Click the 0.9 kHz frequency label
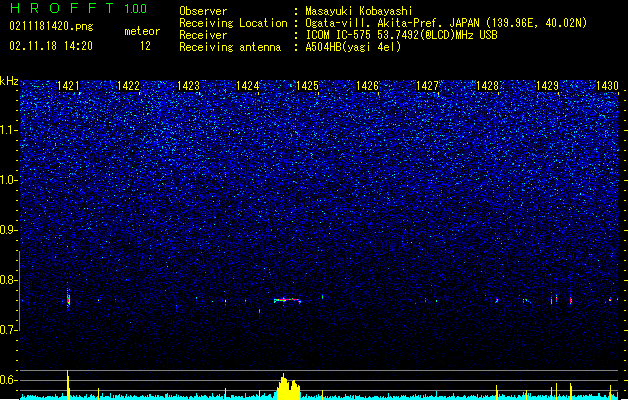The width and height of the screenshot is (629, 400). (x=8, y=230)
